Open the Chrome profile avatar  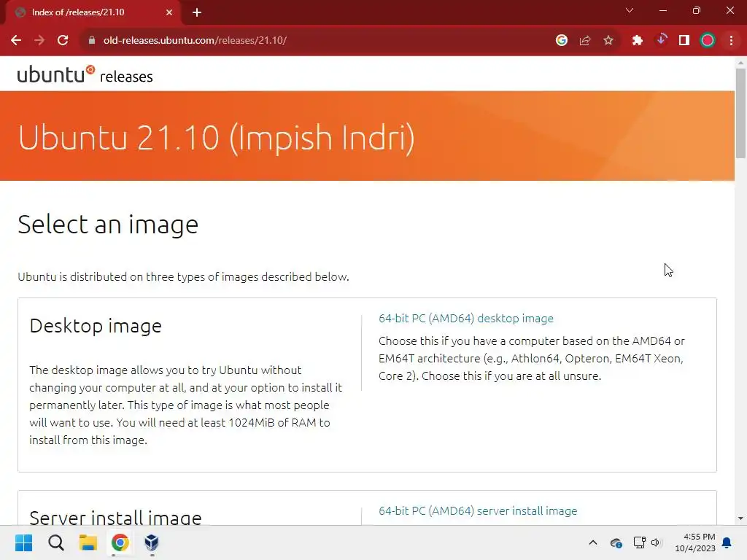coord(708,41)
